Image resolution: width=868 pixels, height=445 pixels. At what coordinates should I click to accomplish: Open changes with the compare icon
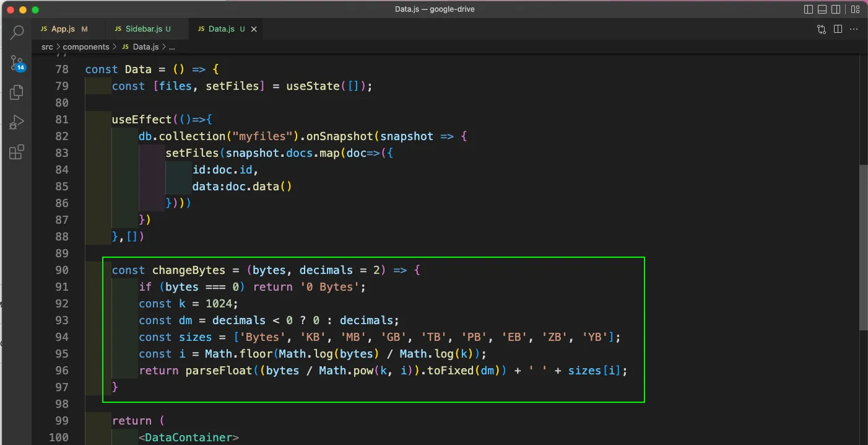pyautogui.click(x=822, y=29)
